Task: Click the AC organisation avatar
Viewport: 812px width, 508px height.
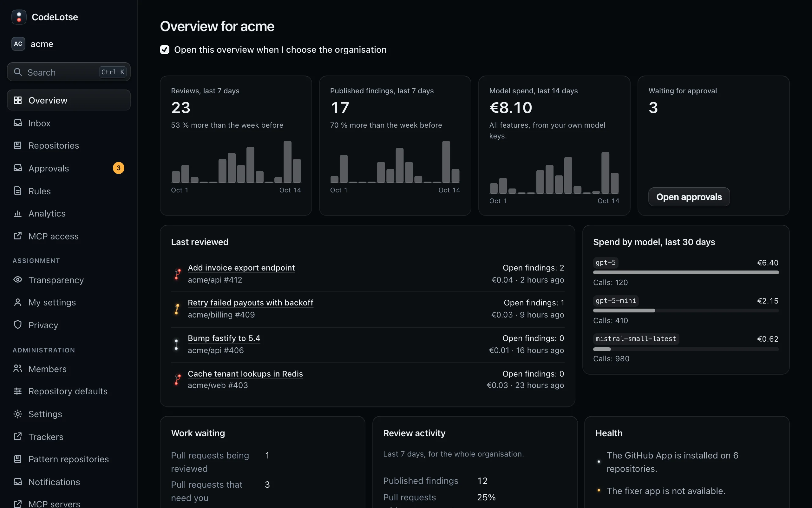Action: [x=18, y=44]
